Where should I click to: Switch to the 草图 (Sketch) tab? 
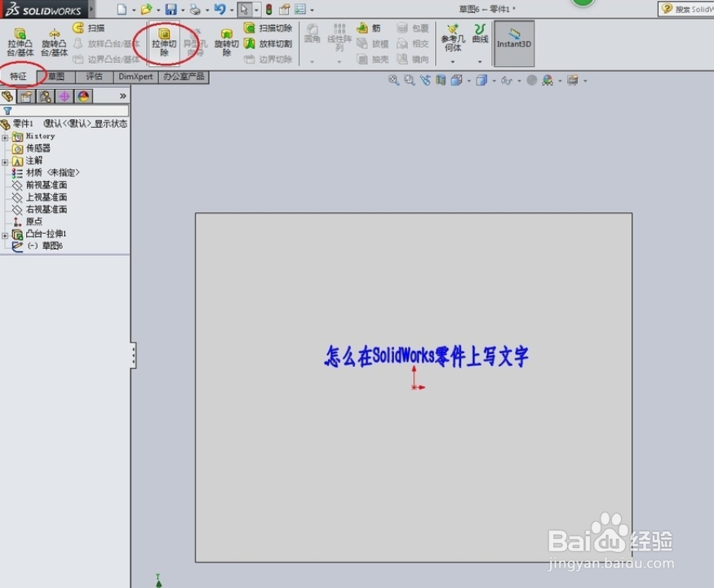[55, 76]
